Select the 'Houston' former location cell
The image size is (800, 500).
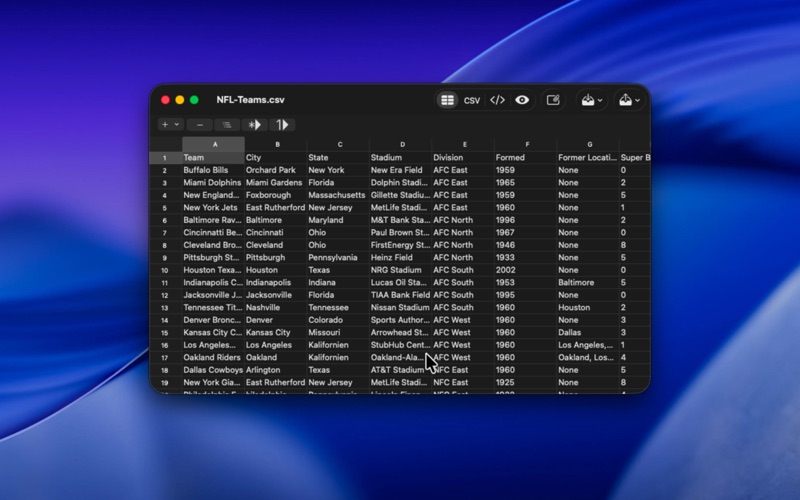[588, 308]
